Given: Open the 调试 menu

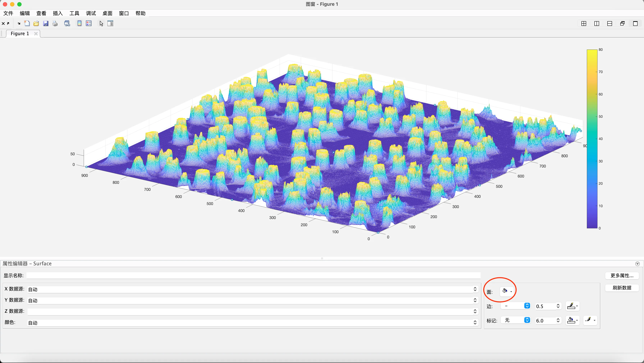Looking at the screenshot, I should [x=91, y=13].
